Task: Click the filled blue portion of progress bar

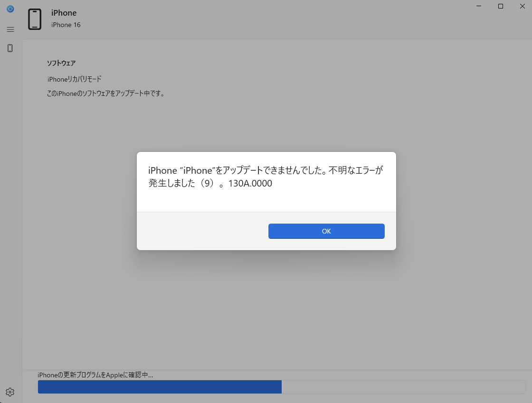Action: point(159,386)
